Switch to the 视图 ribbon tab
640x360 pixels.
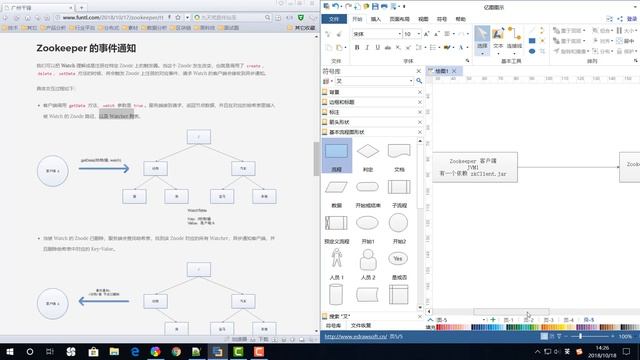click(423, 19)
